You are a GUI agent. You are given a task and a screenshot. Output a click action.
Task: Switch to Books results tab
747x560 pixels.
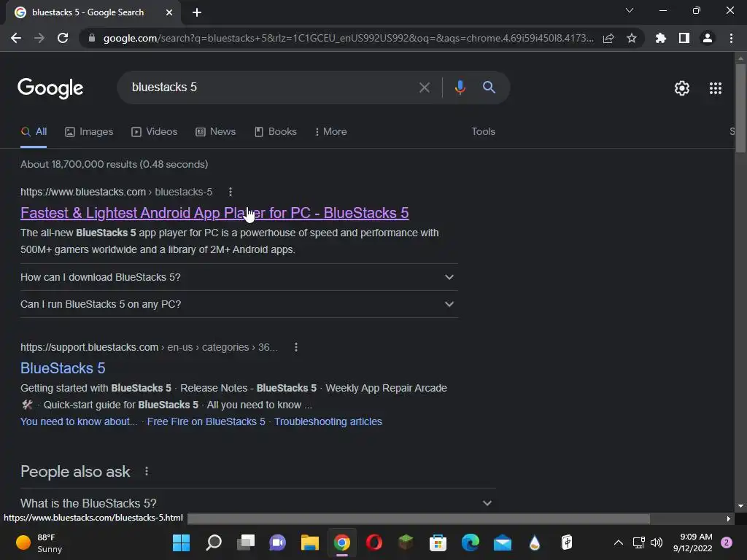tap(275, 131)
